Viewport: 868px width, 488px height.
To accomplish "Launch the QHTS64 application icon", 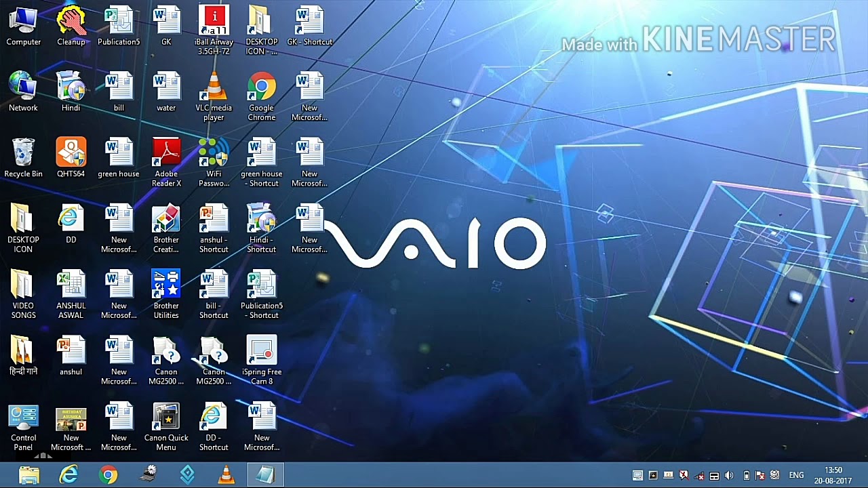I will click(x=71, y=158).
